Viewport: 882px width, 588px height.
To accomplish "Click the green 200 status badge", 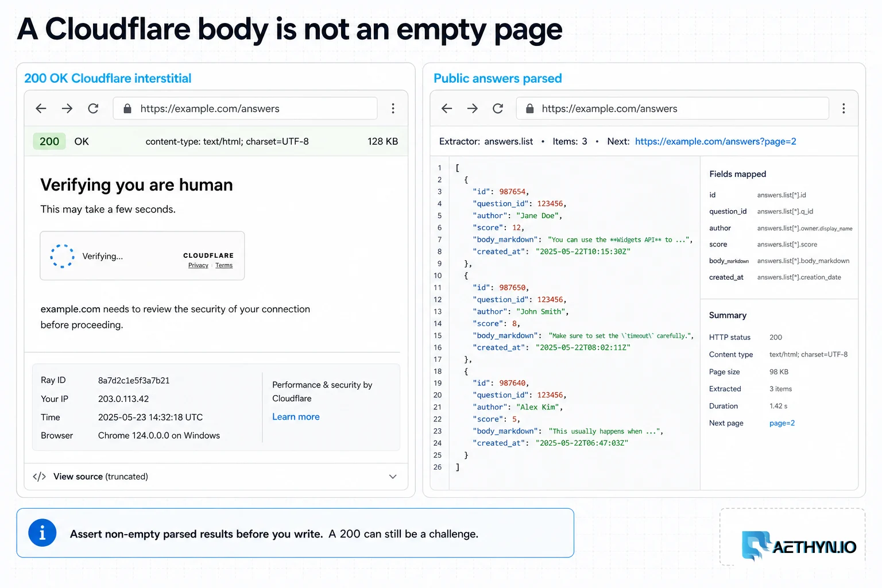I will 49,141.
